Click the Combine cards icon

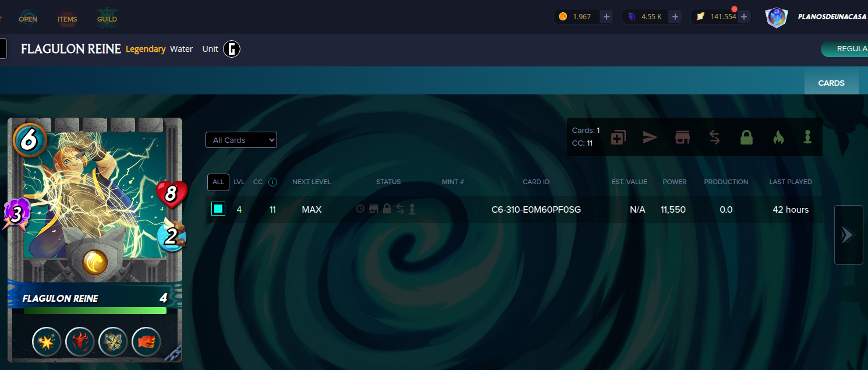(618, 138)
